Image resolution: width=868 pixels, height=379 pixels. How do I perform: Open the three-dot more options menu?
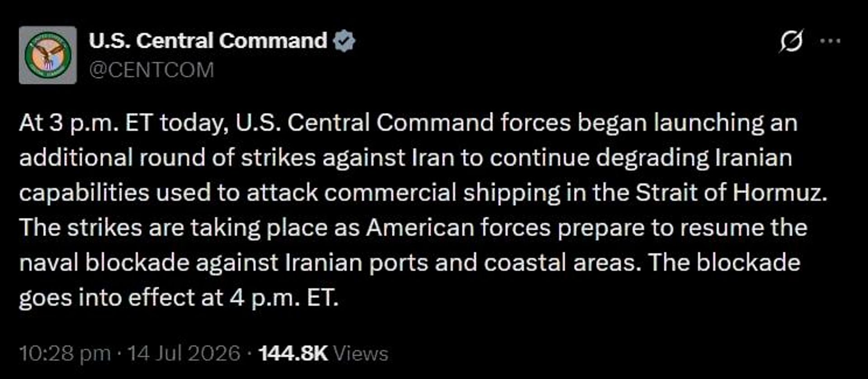(x=830, y=41)
